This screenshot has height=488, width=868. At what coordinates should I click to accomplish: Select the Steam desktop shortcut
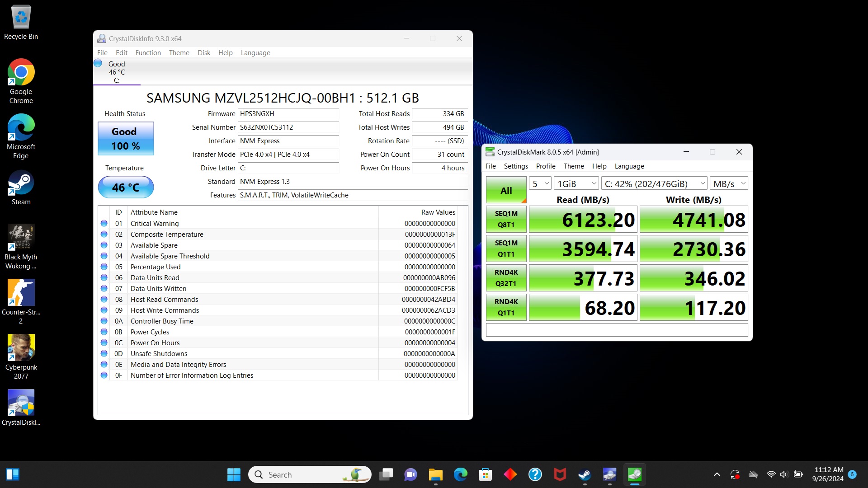point(21,188)
